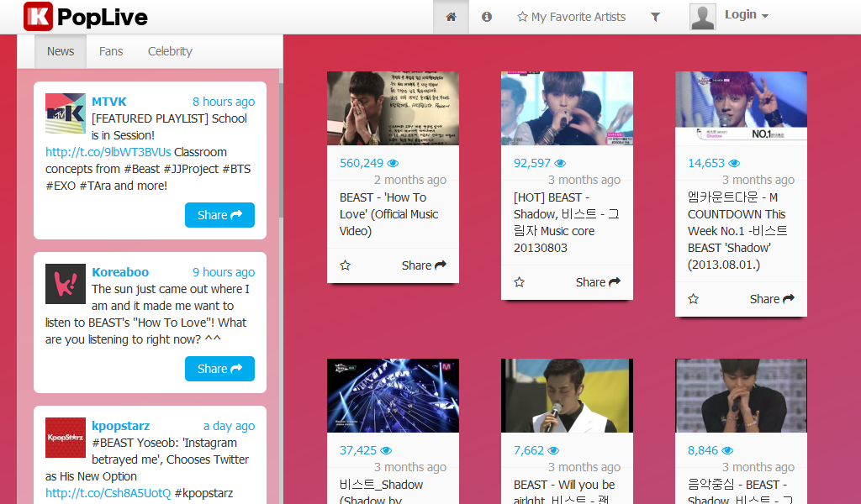861x504 pixels.
Task: Click the MTVK profile logo
Action: coord(66,113)
